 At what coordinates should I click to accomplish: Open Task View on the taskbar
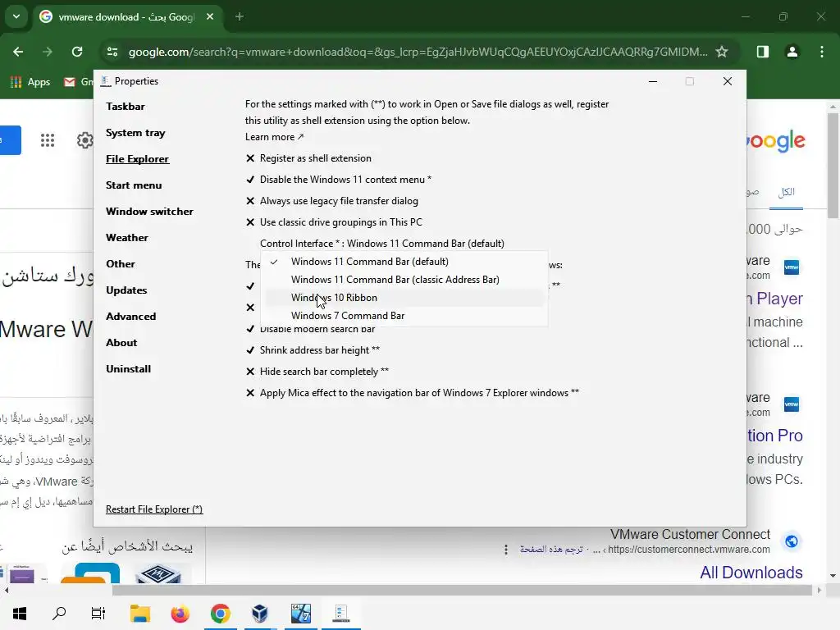[98, 614]
